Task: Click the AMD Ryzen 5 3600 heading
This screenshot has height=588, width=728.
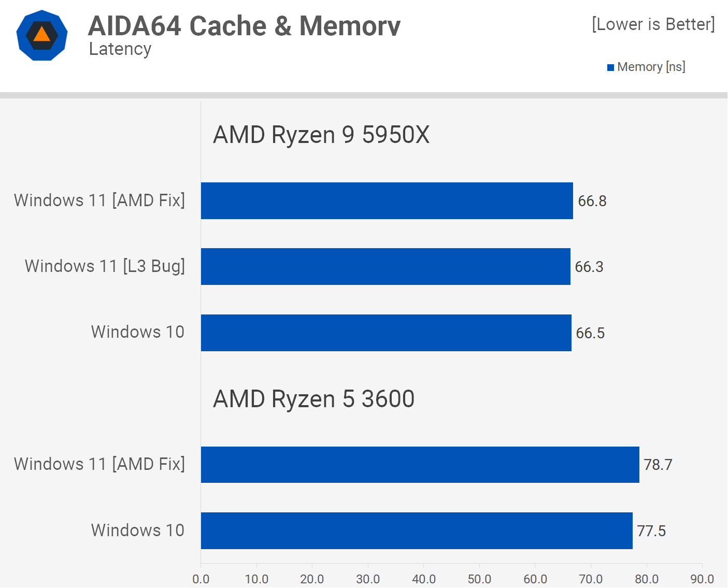Action: [x=313, y=399]
